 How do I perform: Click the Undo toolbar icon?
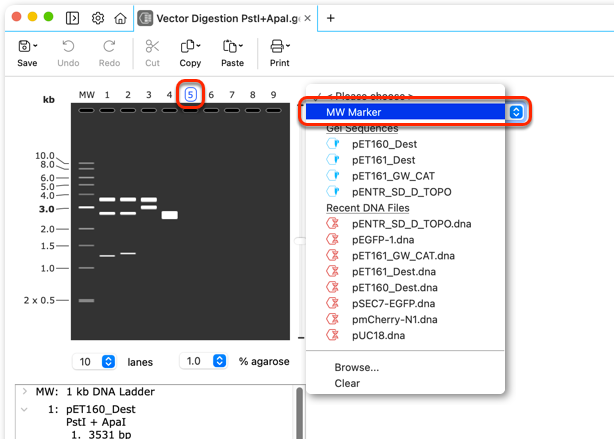click(68, 46)
